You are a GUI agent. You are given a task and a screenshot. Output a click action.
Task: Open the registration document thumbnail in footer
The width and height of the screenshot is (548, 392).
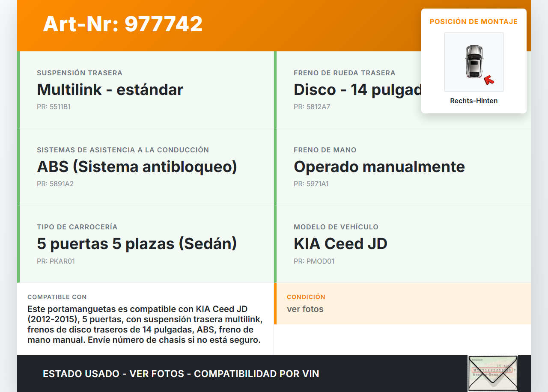[493, 373]
